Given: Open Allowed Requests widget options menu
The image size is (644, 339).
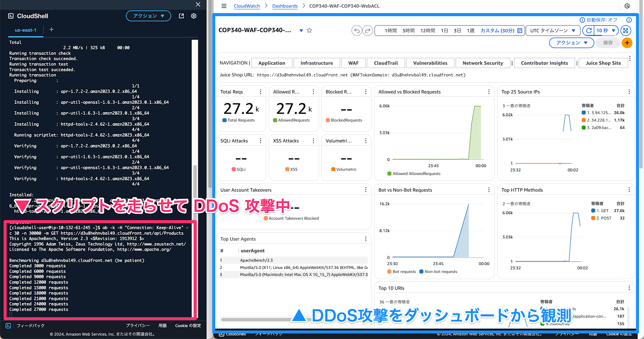Looking at the screenshot, I should click(313, 92).
